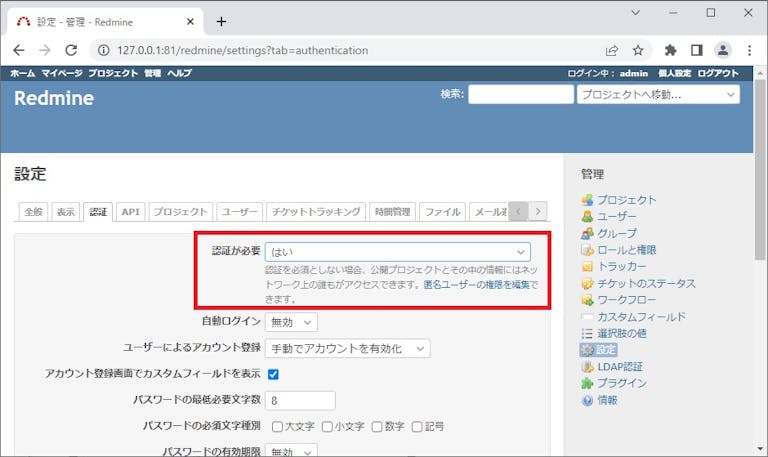
Task: Click the plugin puzzle icon in sidebar
Action: coord(587,384)
